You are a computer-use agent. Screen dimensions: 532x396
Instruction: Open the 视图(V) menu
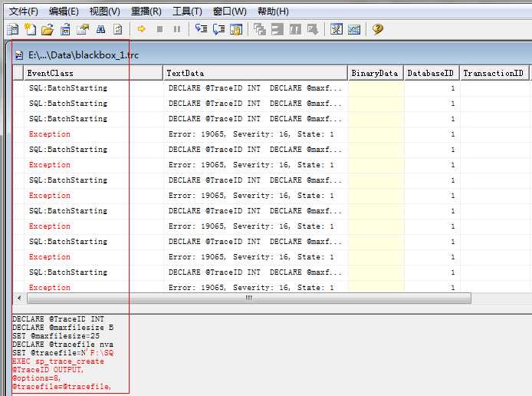click(105, 12)
